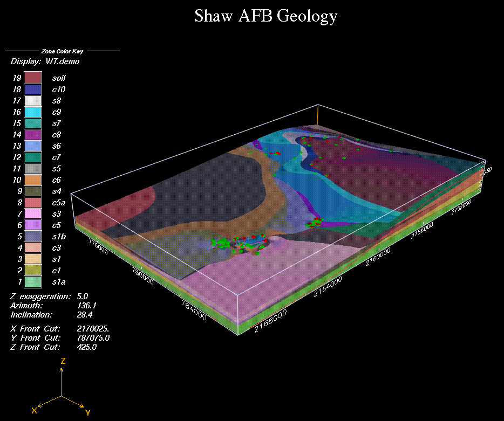Click the "s7" zone label
The image size is (504, 421).
coord(57,123)
